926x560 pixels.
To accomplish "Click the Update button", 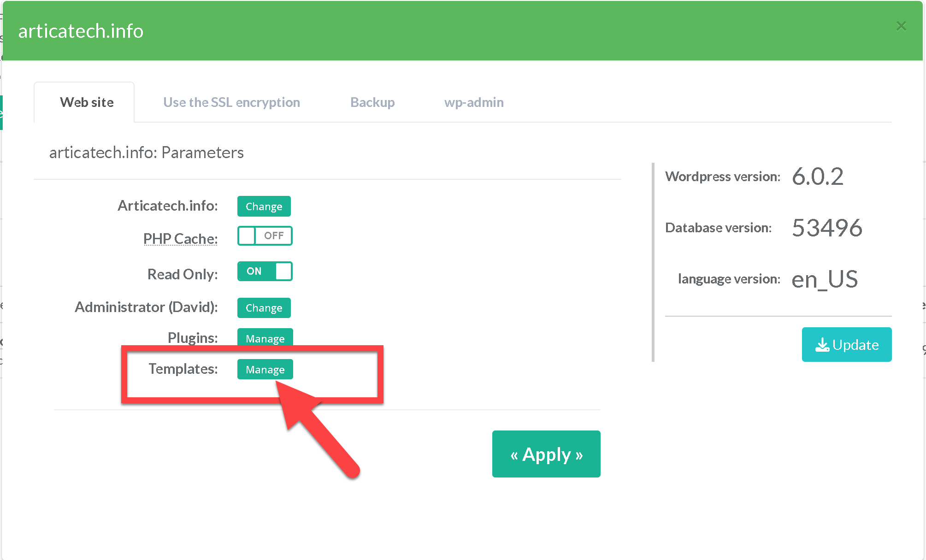I will tap(846, 345).
